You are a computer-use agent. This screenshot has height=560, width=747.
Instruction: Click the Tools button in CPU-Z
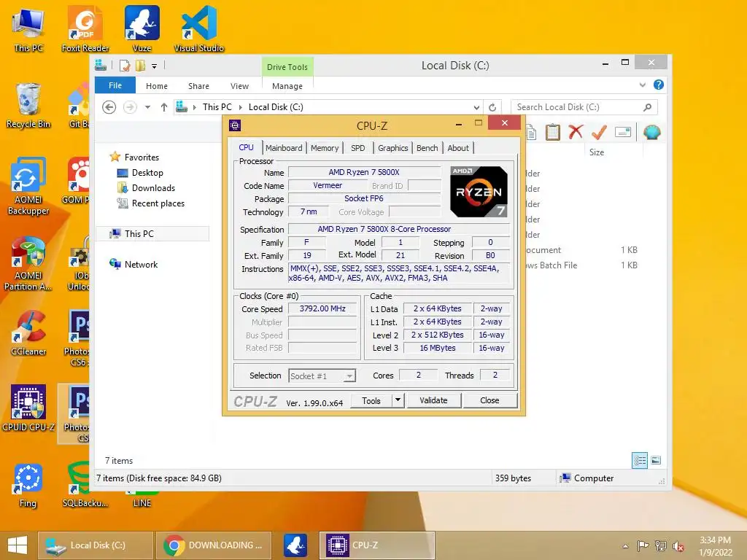click(371, 400)
